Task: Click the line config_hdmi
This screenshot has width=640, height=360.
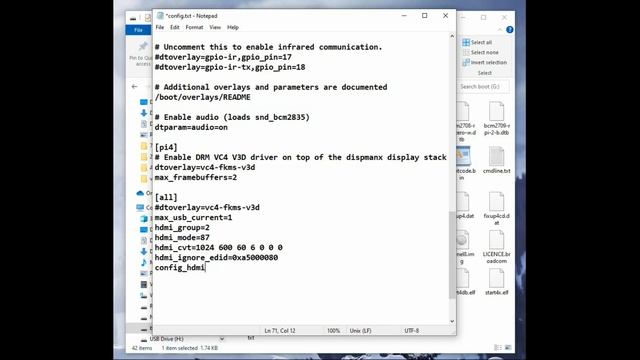Action: tap(180, 268)
